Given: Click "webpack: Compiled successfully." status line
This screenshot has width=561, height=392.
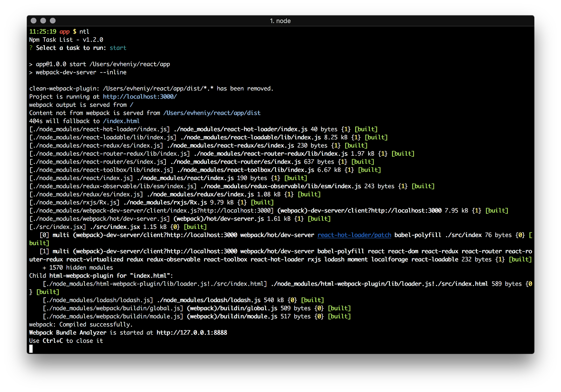Looking at the screenshot, I should click(x=81, y=325).
